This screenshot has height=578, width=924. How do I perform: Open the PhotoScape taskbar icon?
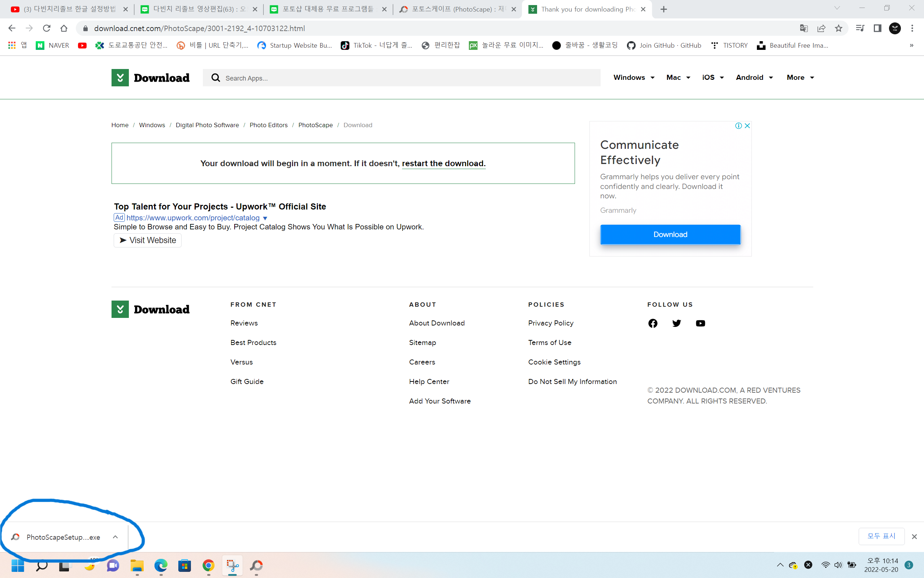[256, 565]
